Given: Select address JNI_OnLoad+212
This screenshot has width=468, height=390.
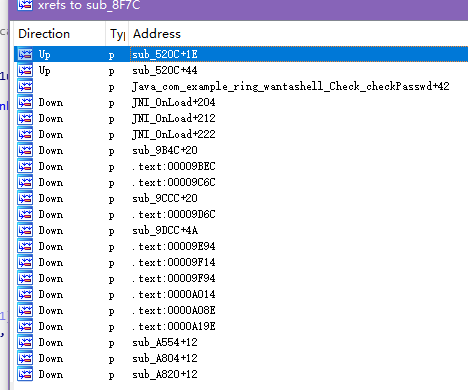Looking at the screenshot, I should [x=174, y=118].
